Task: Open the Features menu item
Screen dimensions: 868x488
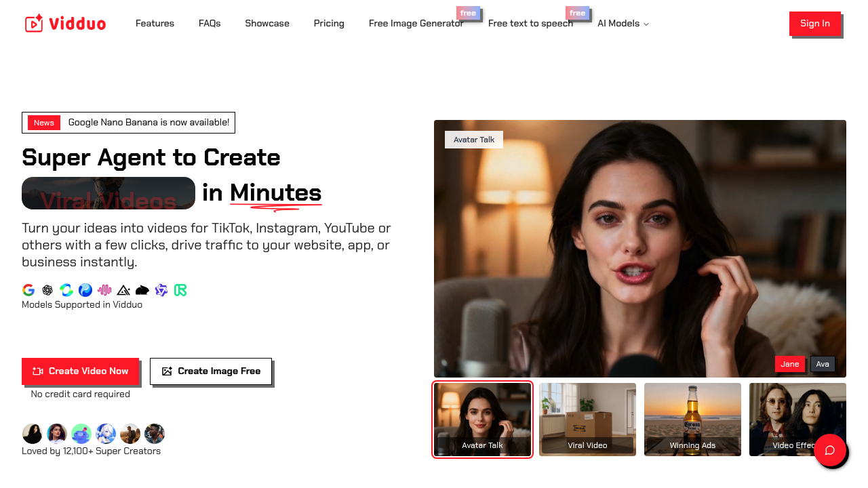Action: (x=155, y=23)
